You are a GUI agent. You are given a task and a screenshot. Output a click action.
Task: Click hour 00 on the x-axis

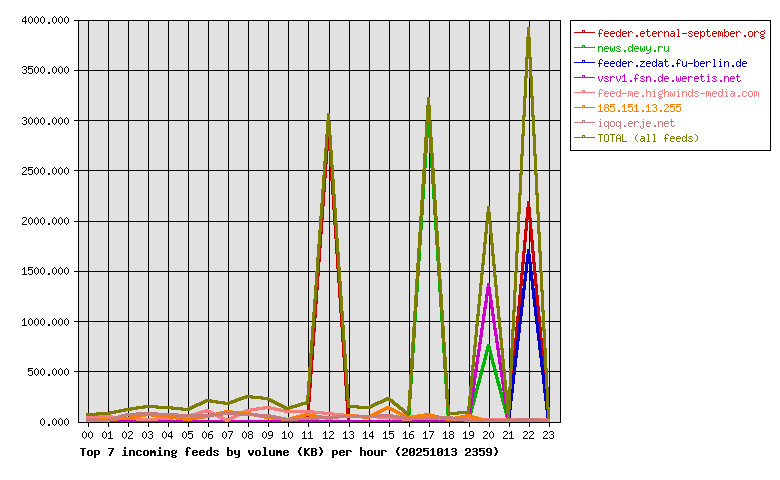pos(88,435)
